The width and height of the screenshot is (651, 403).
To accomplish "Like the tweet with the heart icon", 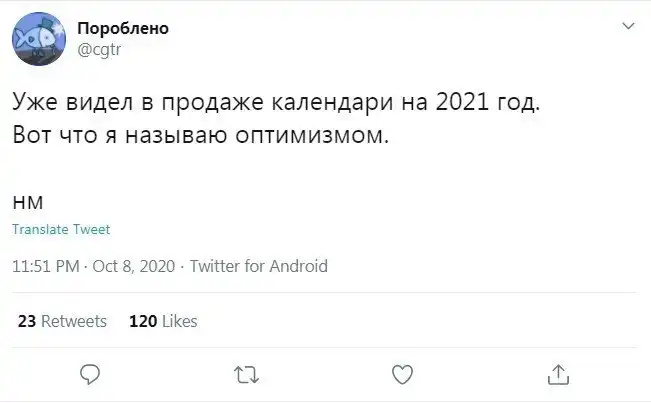I will pos(402,375).
